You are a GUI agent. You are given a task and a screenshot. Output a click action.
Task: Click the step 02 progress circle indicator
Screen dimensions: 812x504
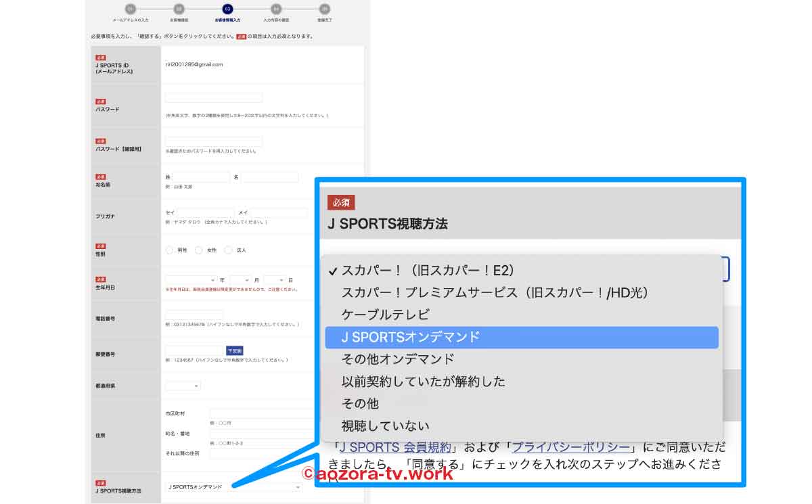(178, 8)
